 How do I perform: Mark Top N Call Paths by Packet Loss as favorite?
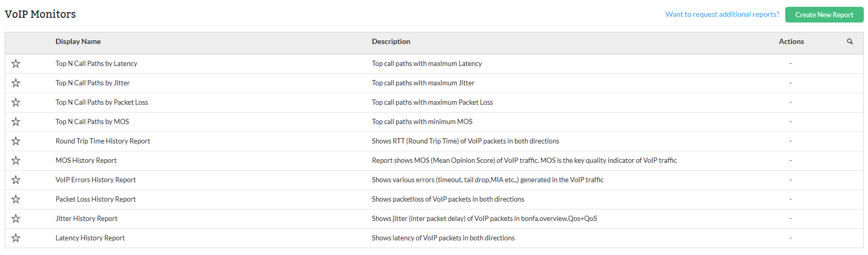[x=16, y=103]
